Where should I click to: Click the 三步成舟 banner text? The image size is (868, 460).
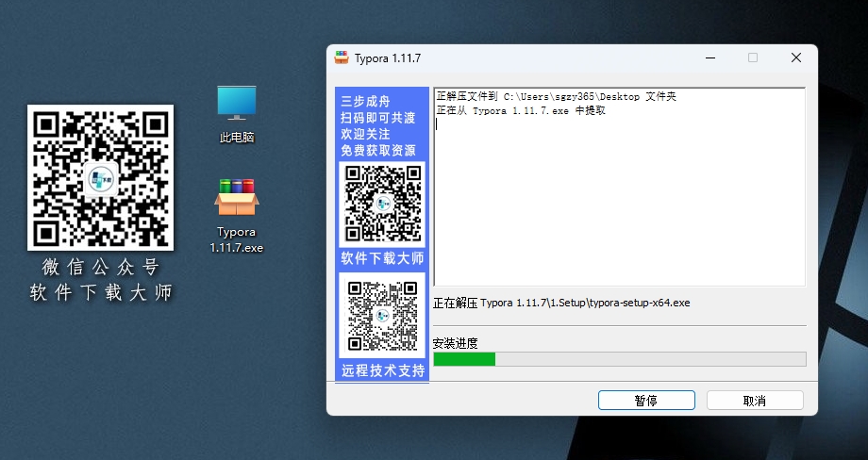(366, 101)
